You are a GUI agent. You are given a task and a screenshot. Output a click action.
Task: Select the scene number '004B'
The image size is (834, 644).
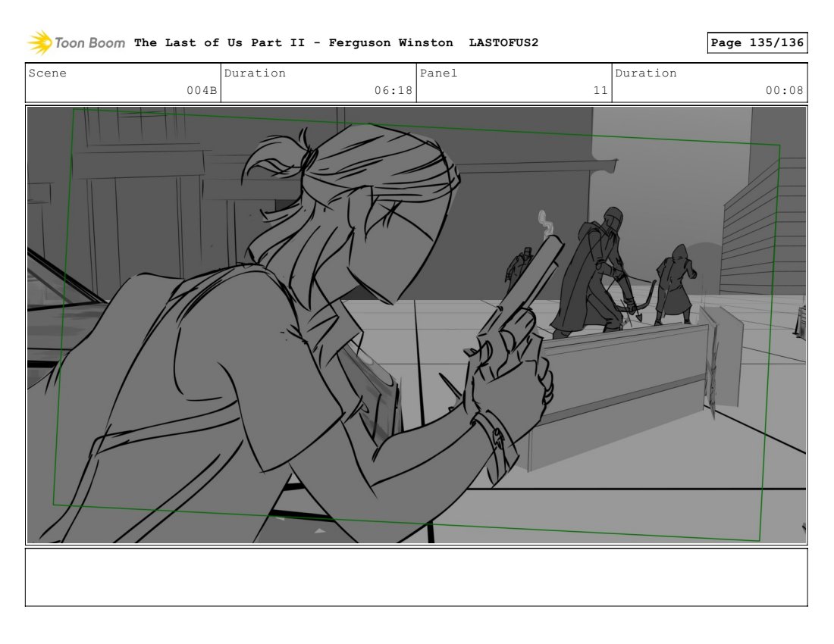tap(202, 90)
